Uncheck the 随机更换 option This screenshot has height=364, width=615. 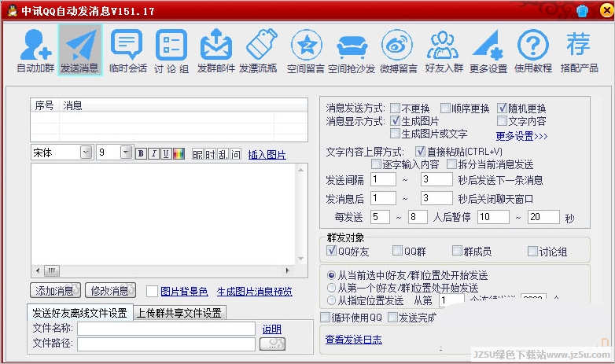(x=502, y=108)
